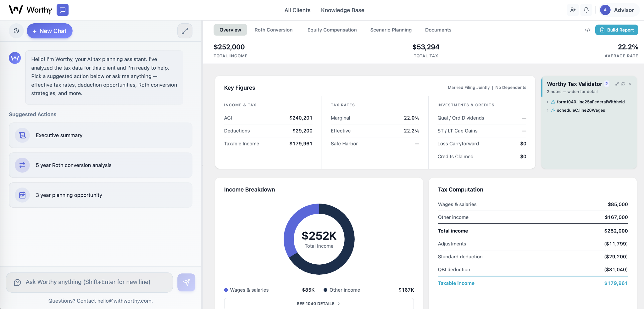
Task: Switch to the Overview tab
Action: (x=230, y=30)
